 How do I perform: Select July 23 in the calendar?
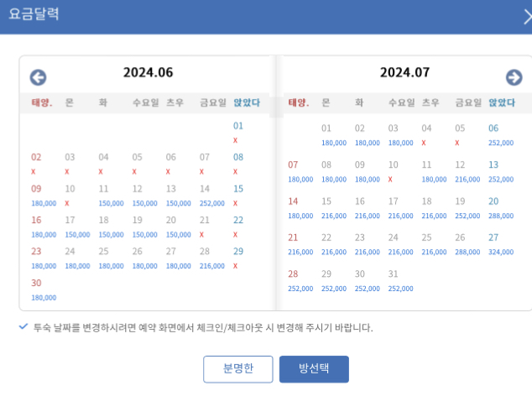point(367,244)
